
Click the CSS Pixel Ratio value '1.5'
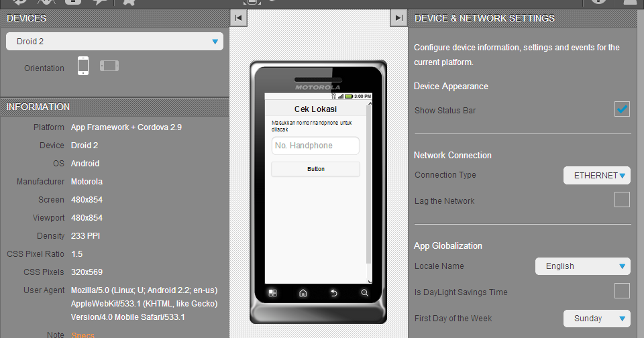(x=76, y=253)
